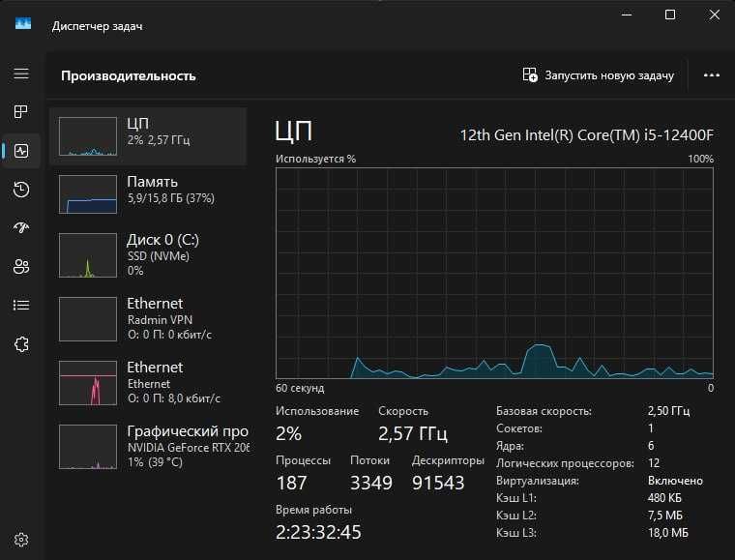This screenshot has height=560, width=735.
Task: Click the Диспетчер задач window title
Action: (97, 26)
